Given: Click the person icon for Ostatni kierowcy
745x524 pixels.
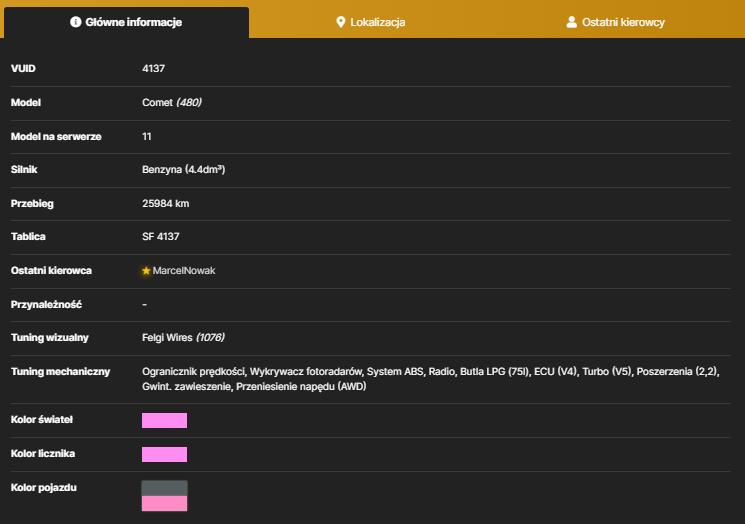Looking at the screenshot, I should pyautogui.click(x=572, y=22).
